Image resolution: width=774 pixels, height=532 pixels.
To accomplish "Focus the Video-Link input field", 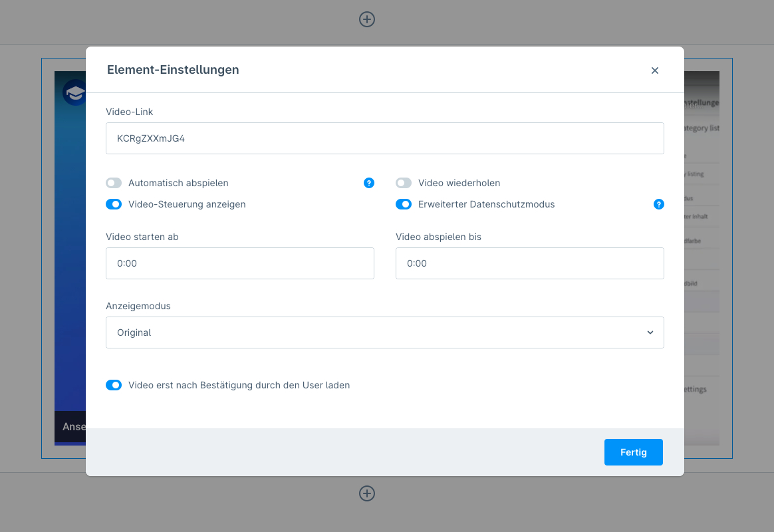I will (384, 138).
